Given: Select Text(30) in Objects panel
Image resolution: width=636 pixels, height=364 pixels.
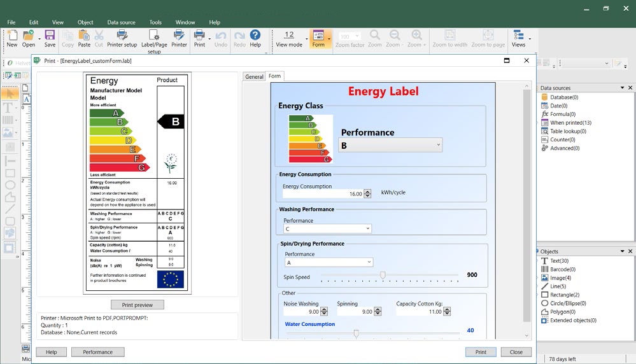Looking at the screenshot, I should (x=559, y=261).
